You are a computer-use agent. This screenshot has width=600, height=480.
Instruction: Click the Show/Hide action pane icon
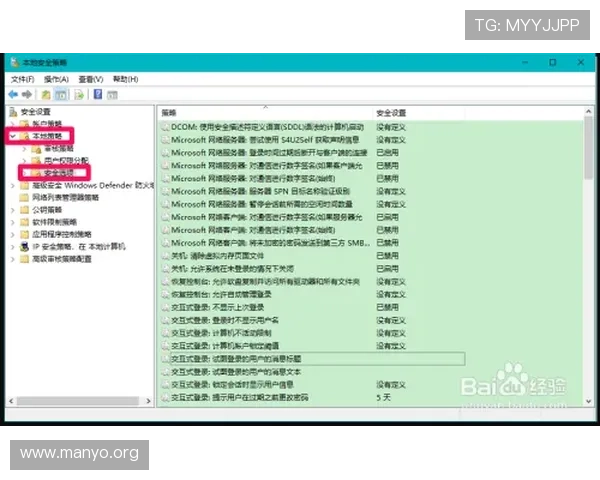tap(113, 95)
